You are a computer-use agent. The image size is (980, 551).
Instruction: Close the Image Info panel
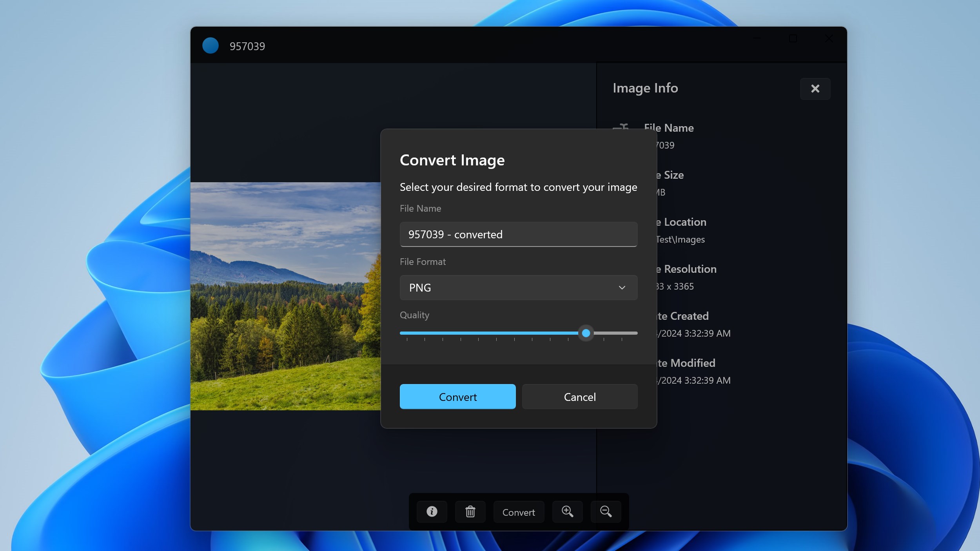815,89
